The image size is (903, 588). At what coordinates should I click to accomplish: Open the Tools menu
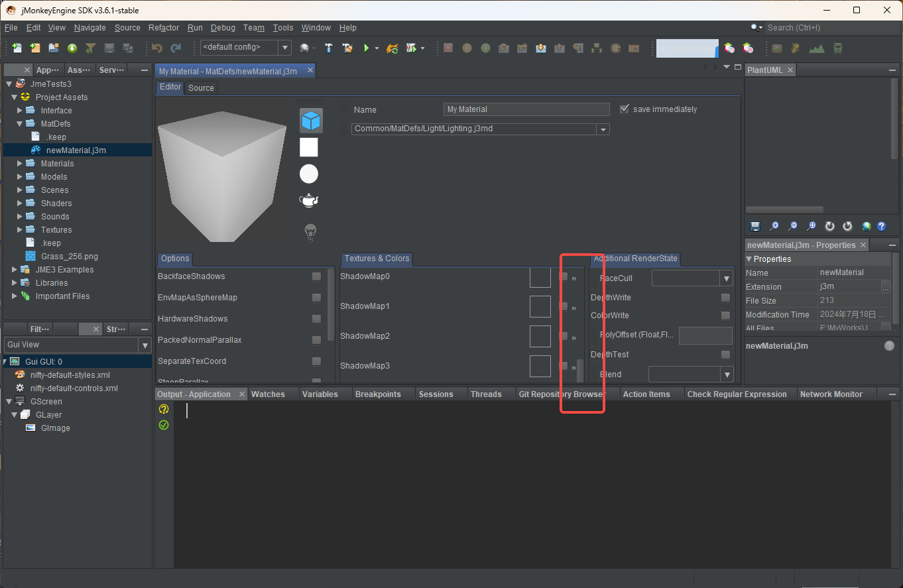pos(283,28)
